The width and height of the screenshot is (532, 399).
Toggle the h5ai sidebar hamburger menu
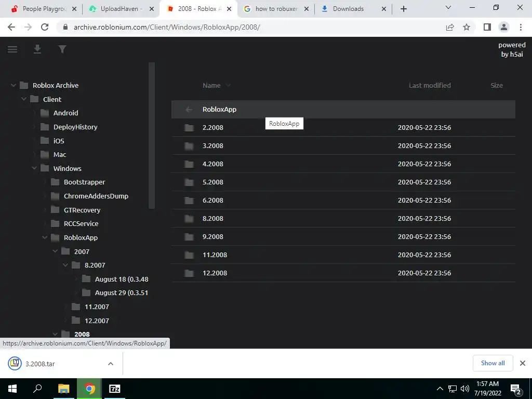click(12, 49)
